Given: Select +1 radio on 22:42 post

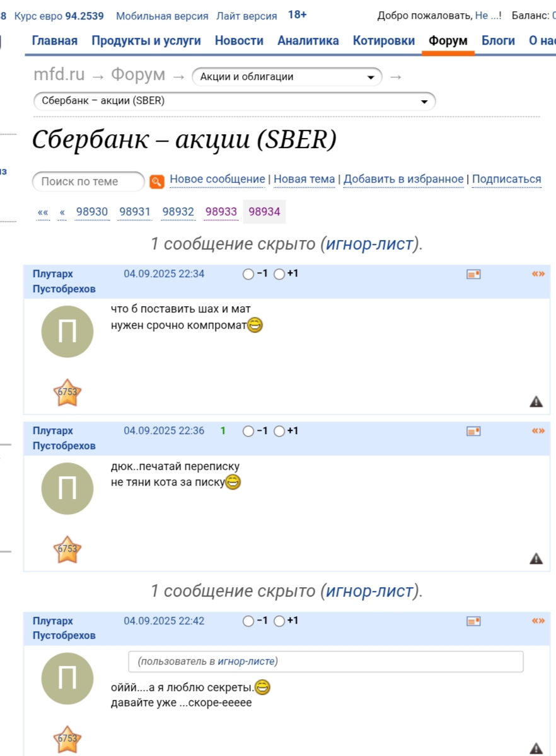Looking at the screenshot, I should pyautogui.click(x=279, y=621).
